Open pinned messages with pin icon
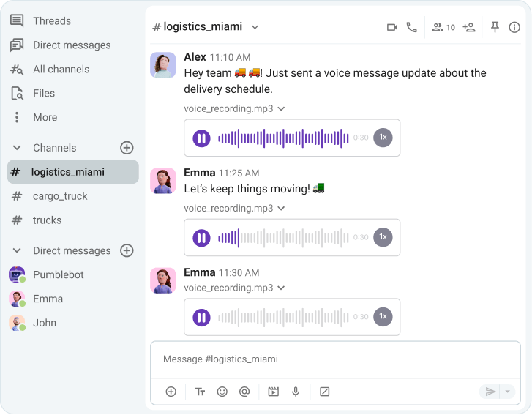532x415 pixels. click(x=495, y=27)
